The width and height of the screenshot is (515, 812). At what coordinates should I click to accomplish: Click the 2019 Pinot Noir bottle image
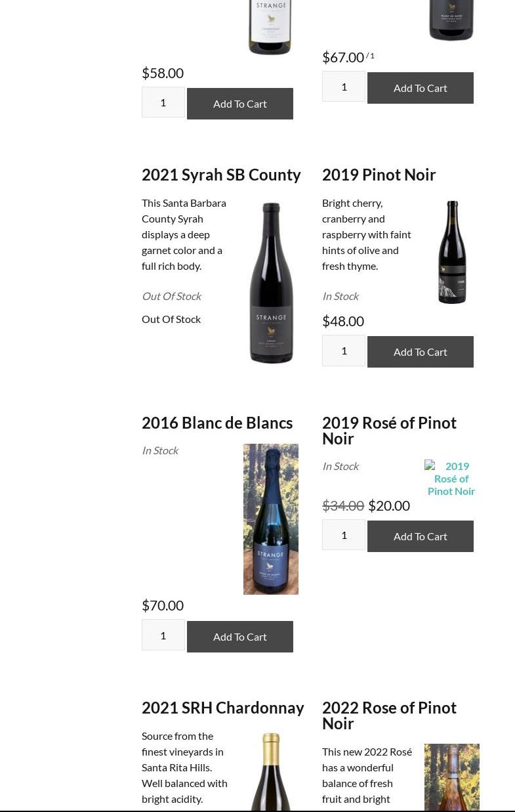tap(452, 253)
